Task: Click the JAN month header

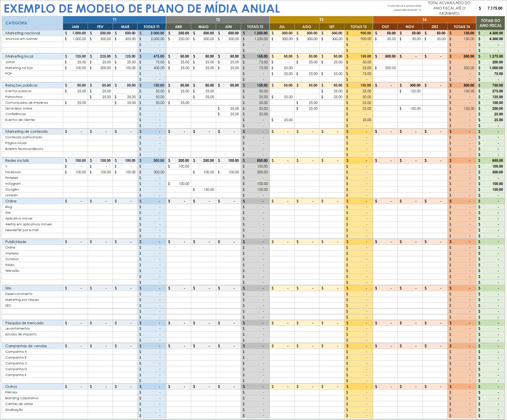Action: pyautogui.click(x=75, y=27)
